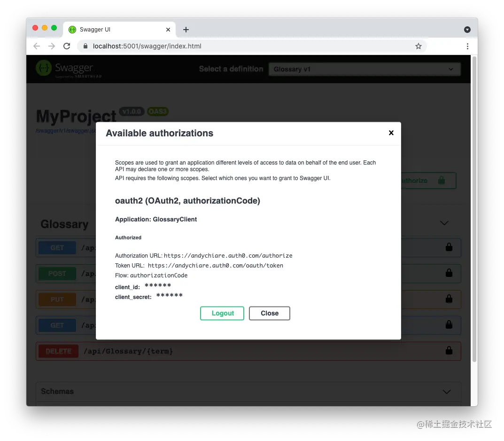Click the padlock on the first GET endpoint
Image resolution: width=504 pixels, height=441 pixels.
click(x=449, y=248)
